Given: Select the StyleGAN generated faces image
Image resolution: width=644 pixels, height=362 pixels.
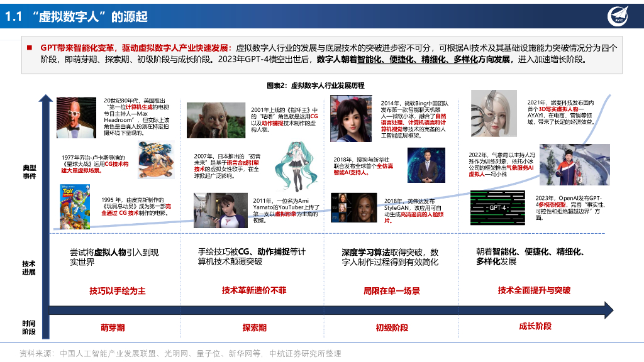Looking at the screenshot, I should click(x=353, y=207).
